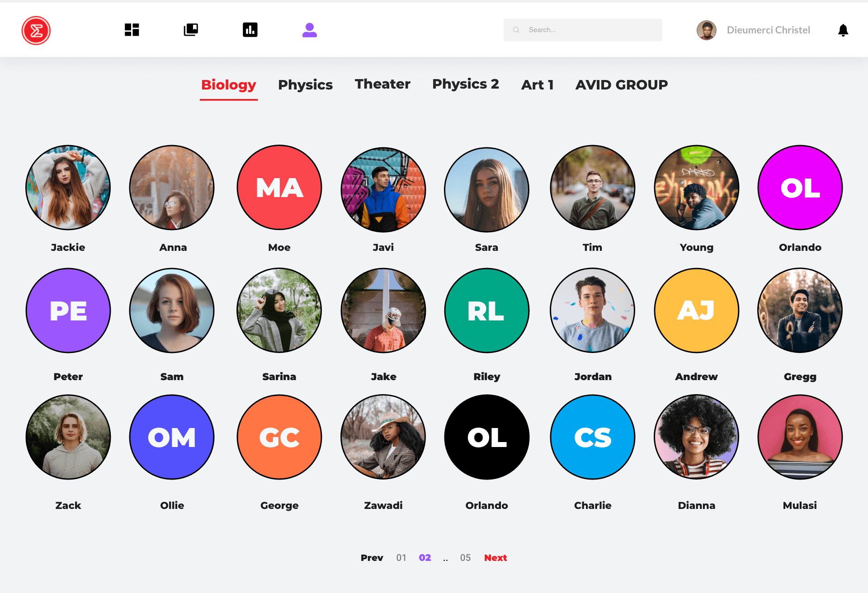
Task: Click the red sigma logo icon
Action: pos(36,30)
